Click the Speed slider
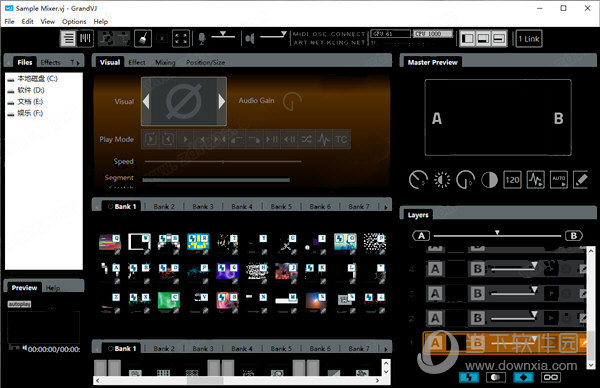 [223, 162]
